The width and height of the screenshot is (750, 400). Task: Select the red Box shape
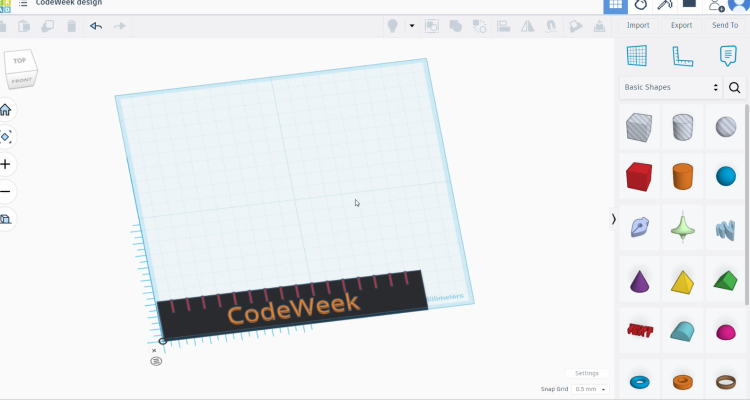click(639, 177)
